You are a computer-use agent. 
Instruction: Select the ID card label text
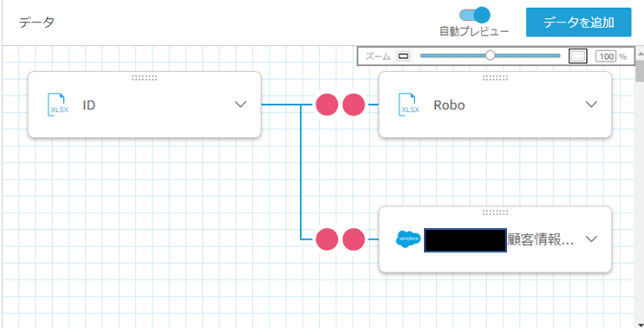(88, 105)
